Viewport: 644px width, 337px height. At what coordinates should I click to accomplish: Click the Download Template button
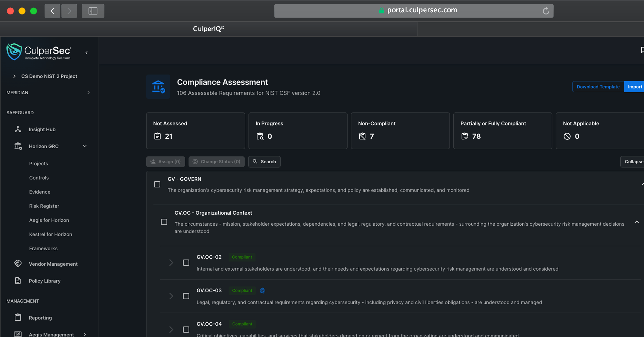coord(598,87)
